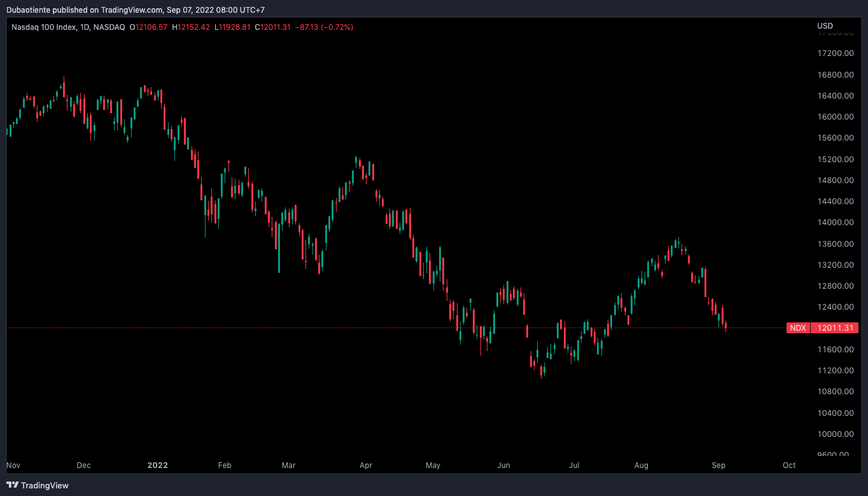Click the Nov label on time axis
This screenshot has height=496, width=868.
tap(13, 465)
